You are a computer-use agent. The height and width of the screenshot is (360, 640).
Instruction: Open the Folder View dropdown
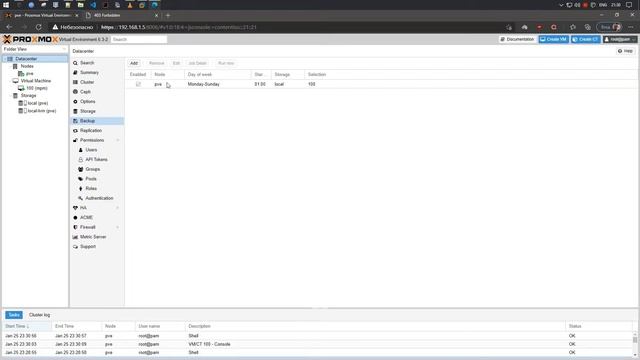[35, 49]
